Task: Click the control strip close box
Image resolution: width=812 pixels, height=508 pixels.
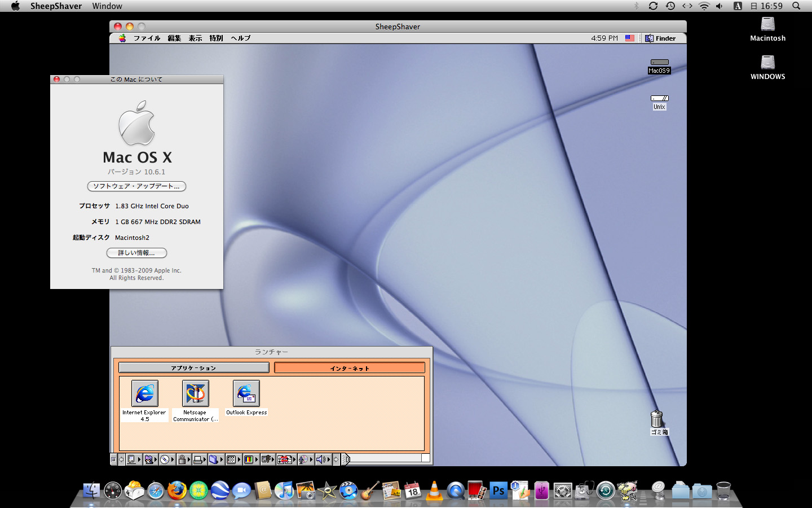Action: (113, 459)
